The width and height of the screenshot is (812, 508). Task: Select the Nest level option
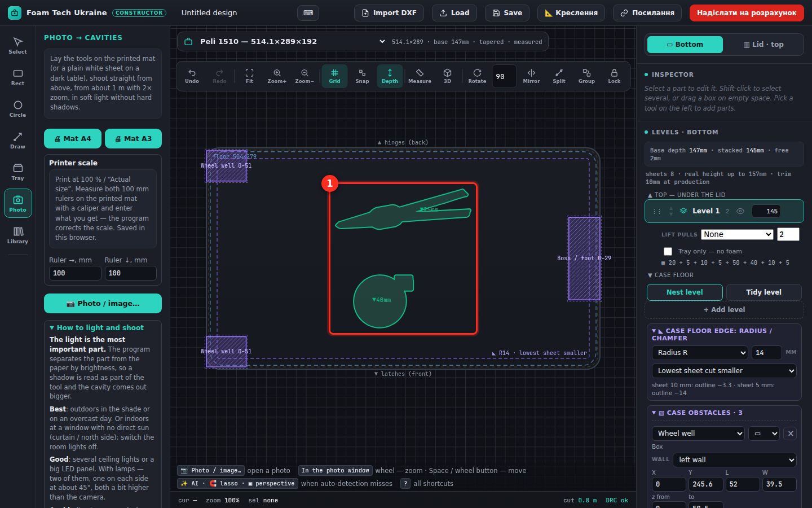[x=685, y=292]
